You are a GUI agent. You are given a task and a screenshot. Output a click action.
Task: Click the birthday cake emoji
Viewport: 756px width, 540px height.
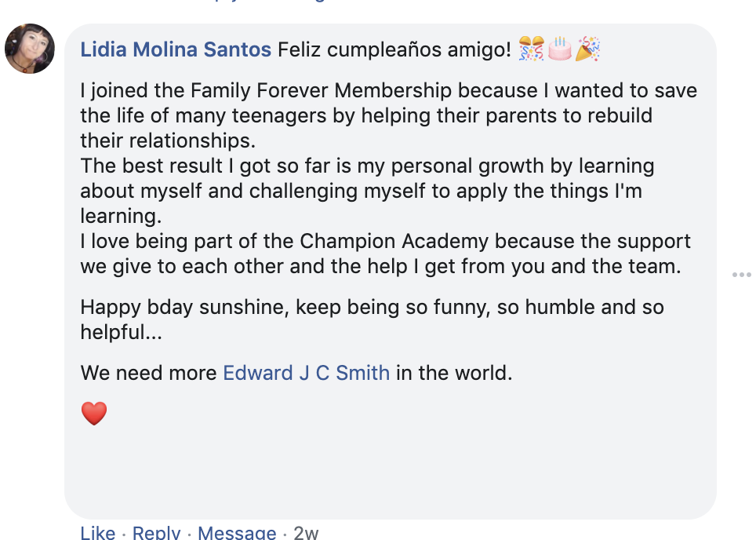pyautogui.click(x=559, y=49)
